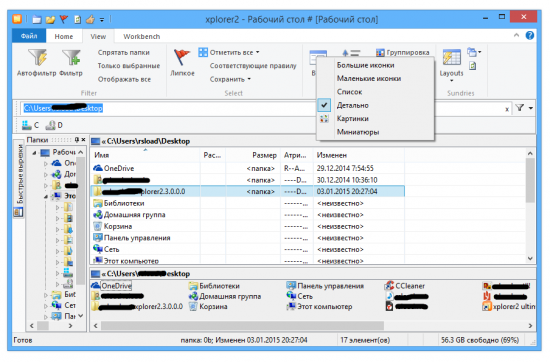Choose Большие иконки view
The height and width of the screenshot is (362, 550).
pyautogui.click(x=375, y=65)
